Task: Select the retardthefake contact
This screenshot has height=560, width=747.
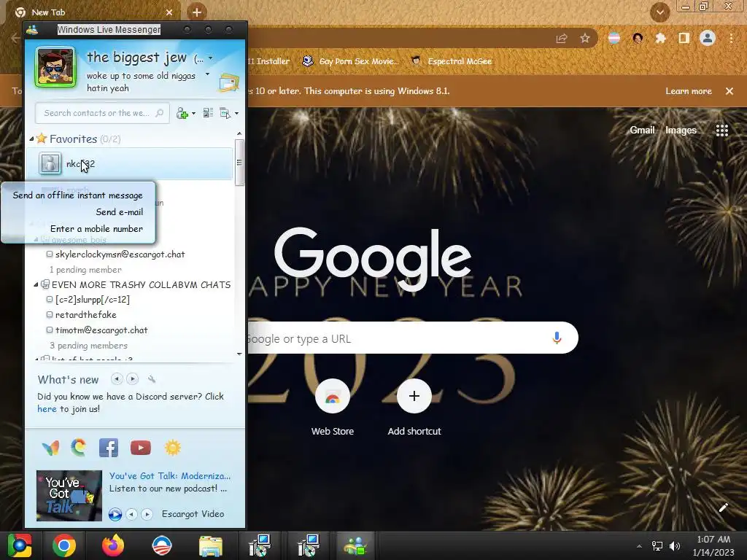Action: (86, 315)
